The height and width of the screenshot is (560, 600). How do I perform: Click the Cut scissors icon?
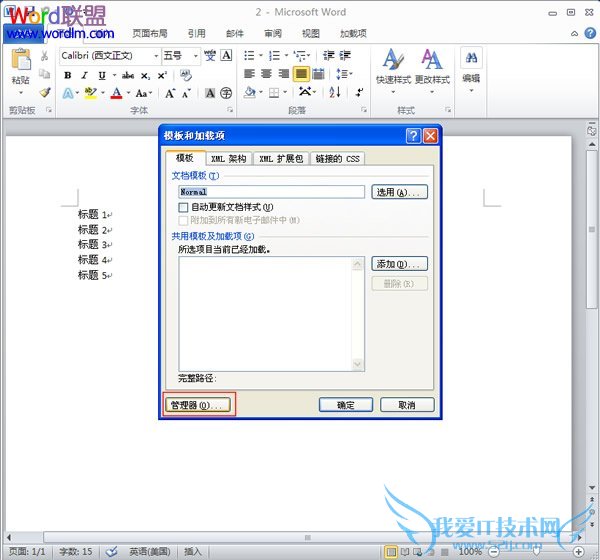point(44,56)
